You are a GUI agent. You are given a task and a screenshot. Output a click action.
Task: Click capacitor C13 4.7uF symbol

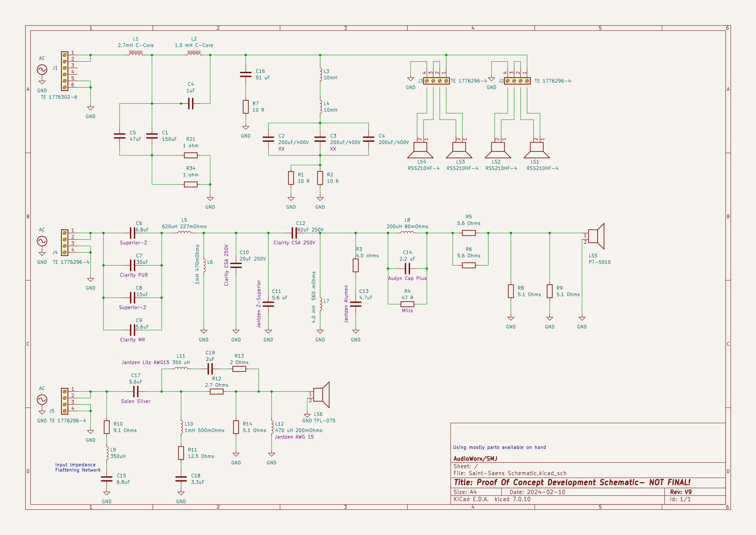point(356,304)
